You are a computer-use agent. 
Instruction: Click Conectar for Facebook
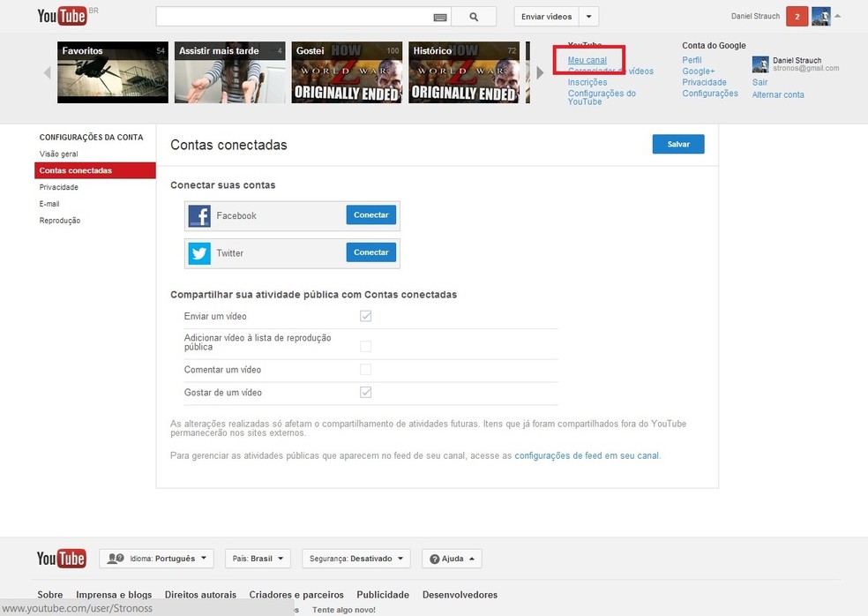point(370,215)
